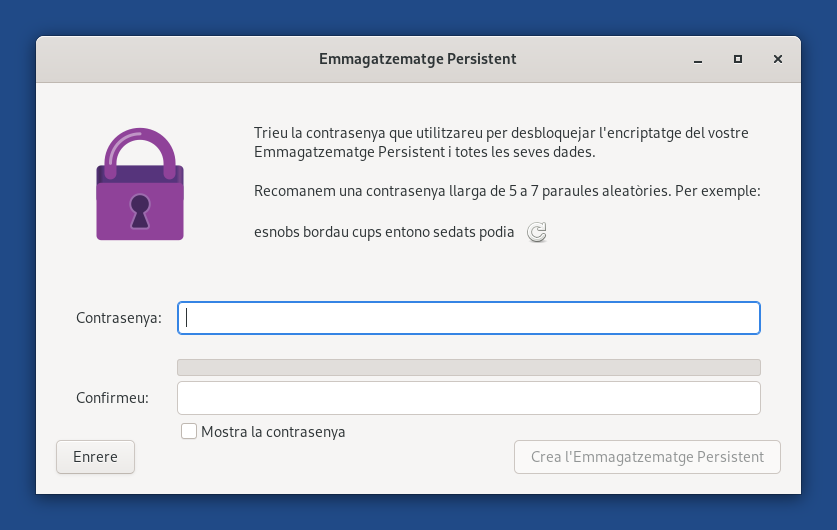Enable the Mostra la contrasenya checkbox
Viewport: 837px width, 530px height.
189,431
